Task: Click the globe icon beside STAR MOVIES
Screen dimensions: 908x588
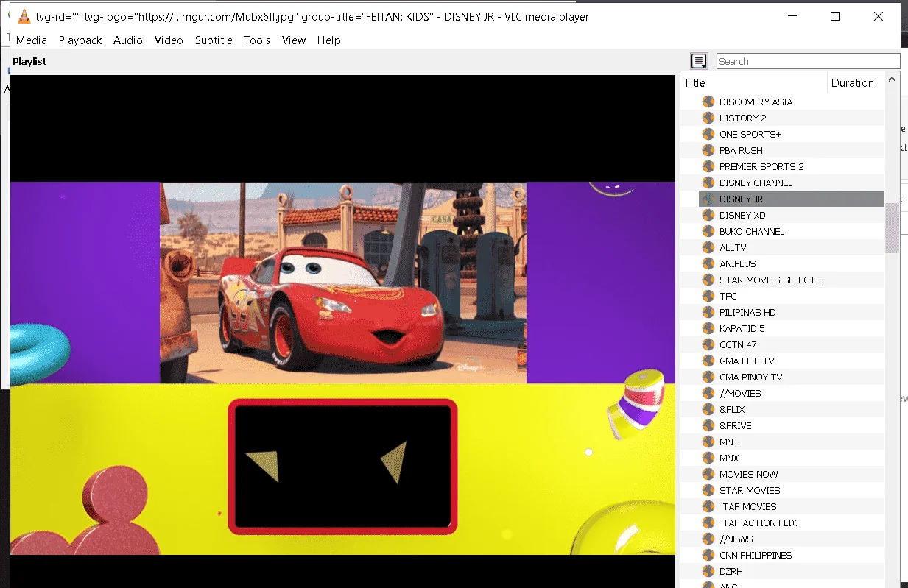Action: coord(708,490)
